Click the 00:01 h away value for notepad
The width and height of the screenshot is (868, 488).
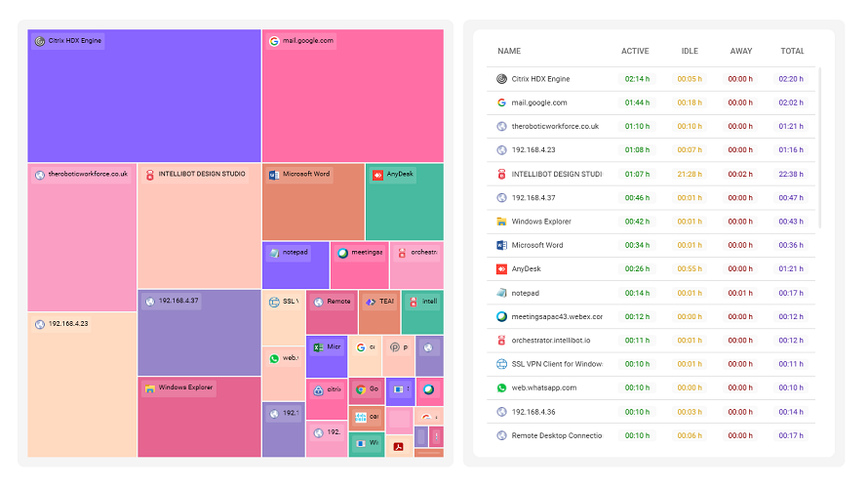click(x=740, y=293)
